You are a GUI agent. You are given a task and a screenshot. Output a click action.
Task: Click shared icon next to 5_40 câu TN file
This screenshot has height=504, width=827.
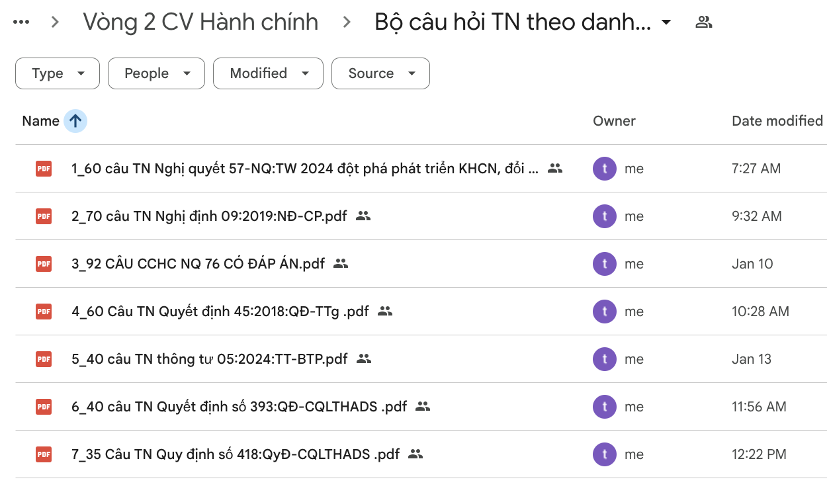(x=363, y=359)
